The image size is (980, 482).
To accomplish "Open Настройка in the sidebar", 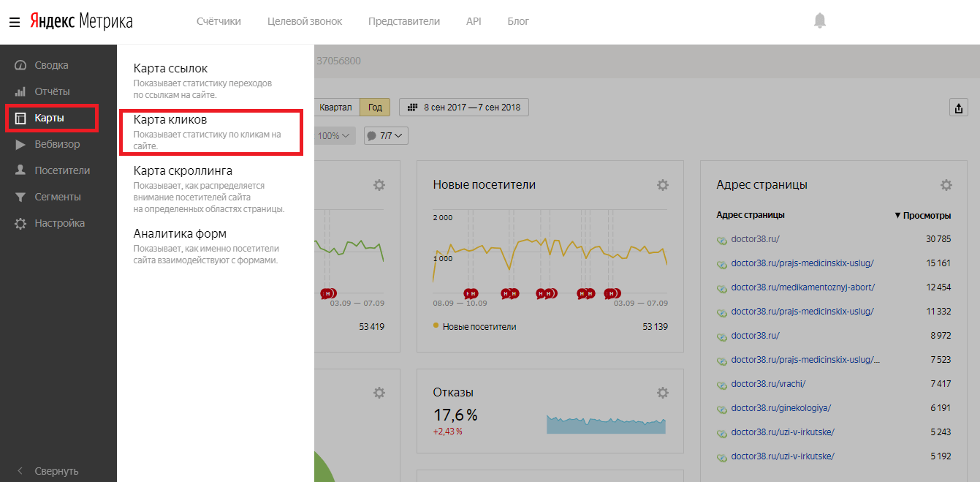I will click(59, 223).
